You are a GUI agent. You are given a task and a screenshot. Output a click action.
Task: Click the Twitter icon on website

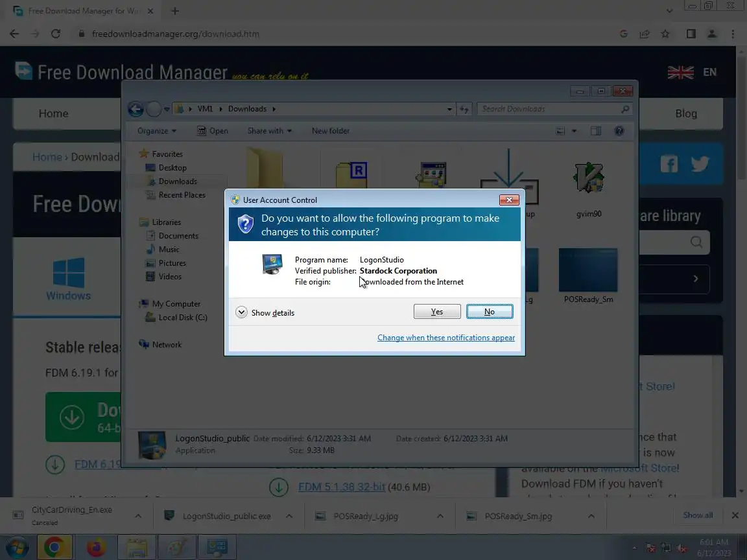coord(700,164)
